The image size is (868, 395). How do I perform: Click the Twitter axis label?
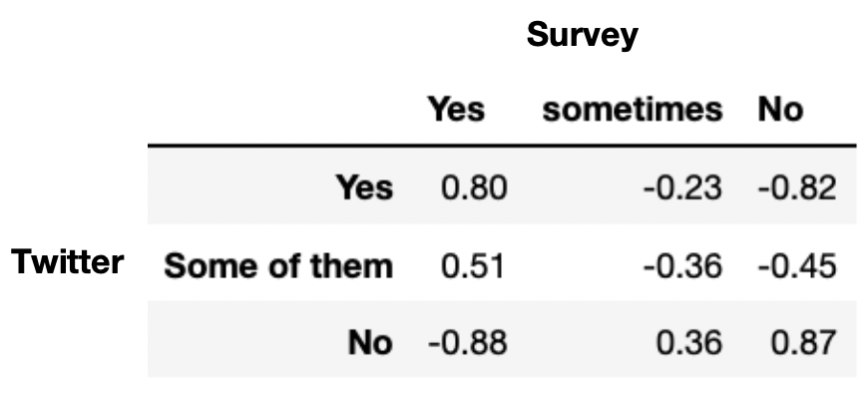pyautogui.click(x=68, y=261)
